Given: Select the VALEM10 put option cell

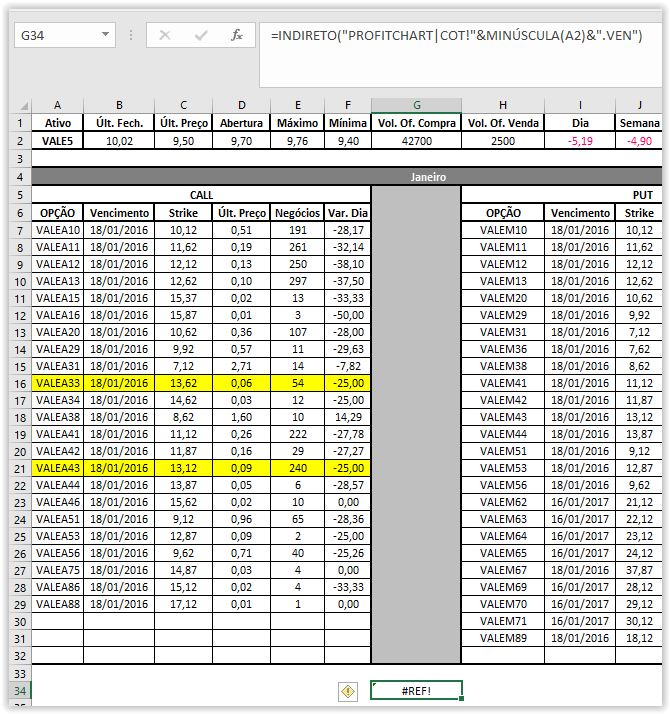Looking at the screenshot, I should (503, 230).
